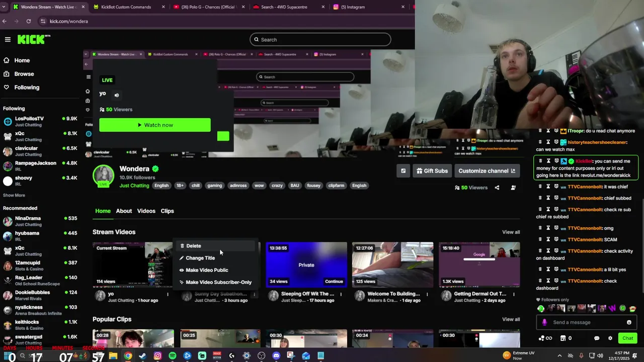Expand the system tray hidden icons
The image size is (644, 362).
tap(559, 356)
